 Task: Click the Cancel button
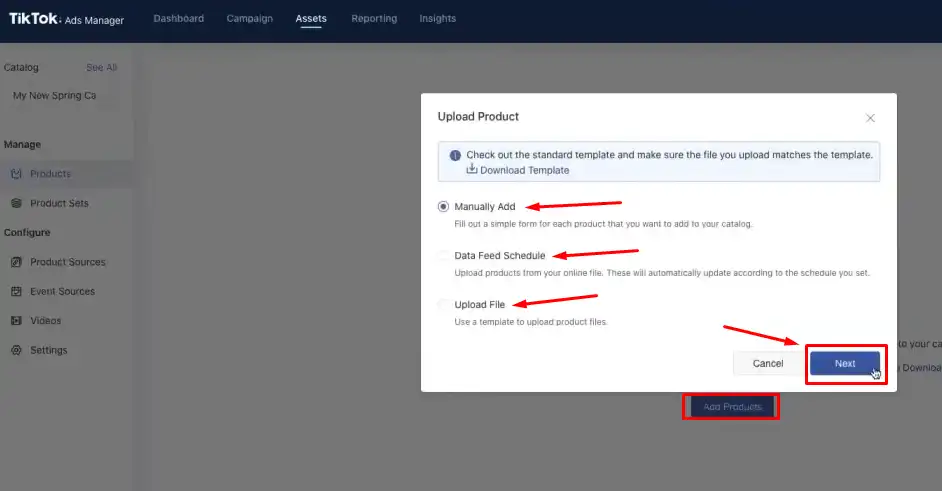pyautogui.click(x=768, y=364)
